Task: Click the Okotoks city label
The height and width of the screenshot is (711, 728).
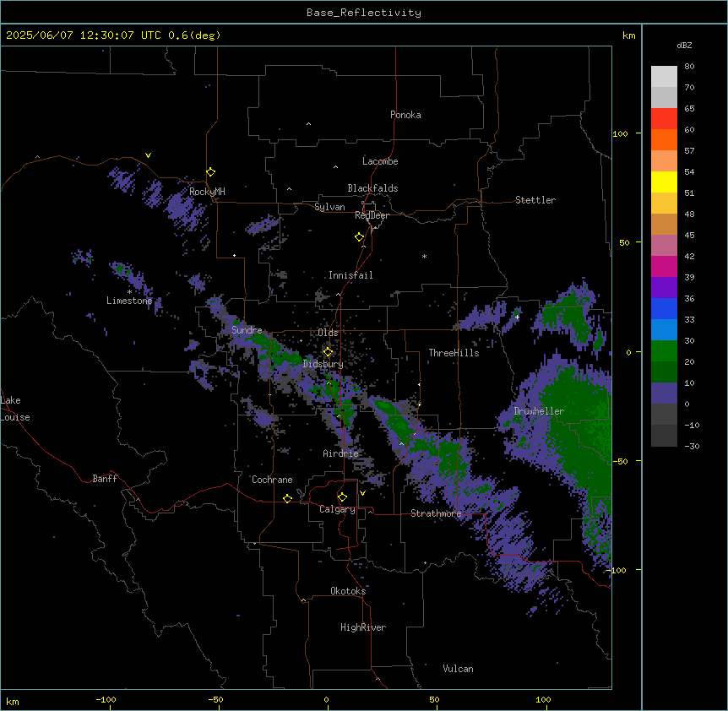Action: (348, 591)
